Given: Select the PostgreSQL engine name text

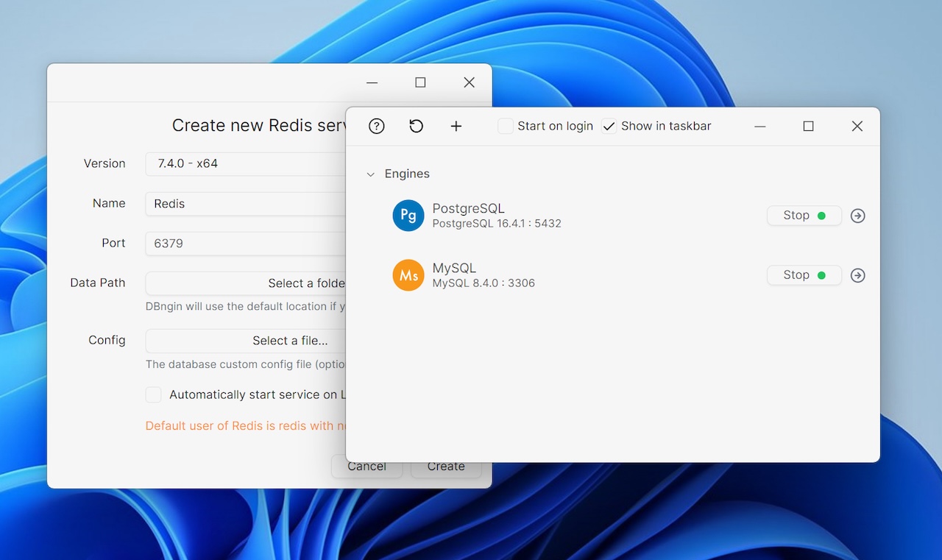Looking at the screenshot, I should pyautogui.click(x=468, y=208).
